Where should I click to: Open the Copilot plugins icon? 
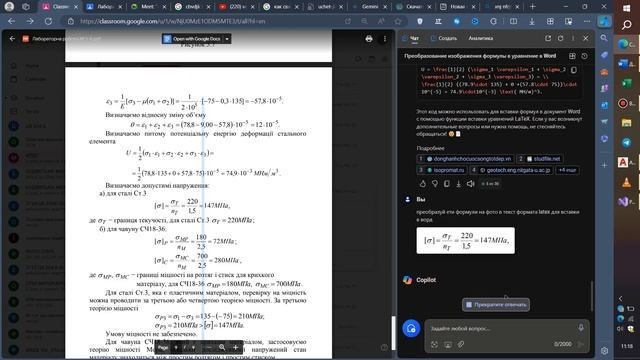572,56
